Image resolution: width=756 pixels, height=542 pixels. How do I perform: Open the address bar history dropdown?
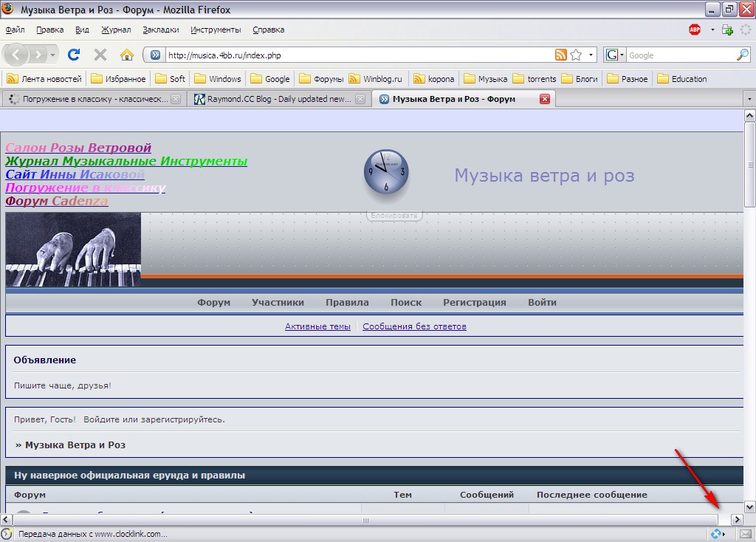pos(591,55)
